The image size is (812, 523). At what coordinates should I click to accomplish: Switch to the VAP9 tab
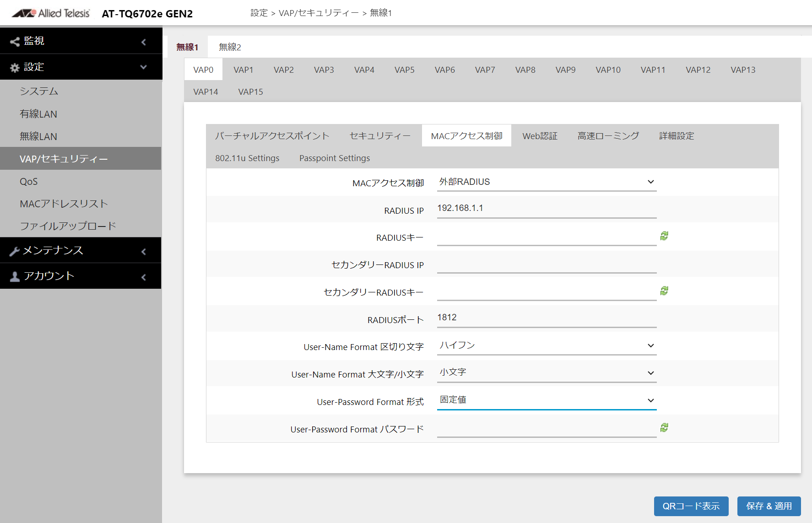coord(566,70)
